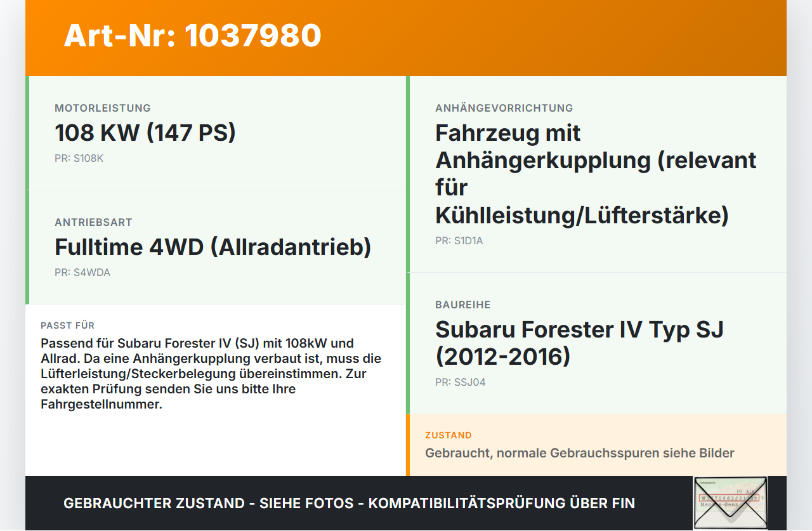
Task: Click the ANTRIEBSART label
Action: [93, 222]
